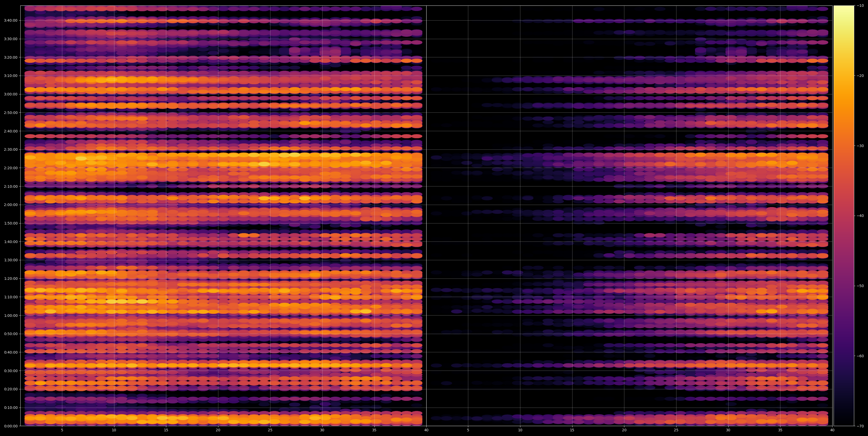Viewport: 868px width, 436px height.
Task: Select x-axis tick 25 of the right plot
Action: (x=676, y=430)
